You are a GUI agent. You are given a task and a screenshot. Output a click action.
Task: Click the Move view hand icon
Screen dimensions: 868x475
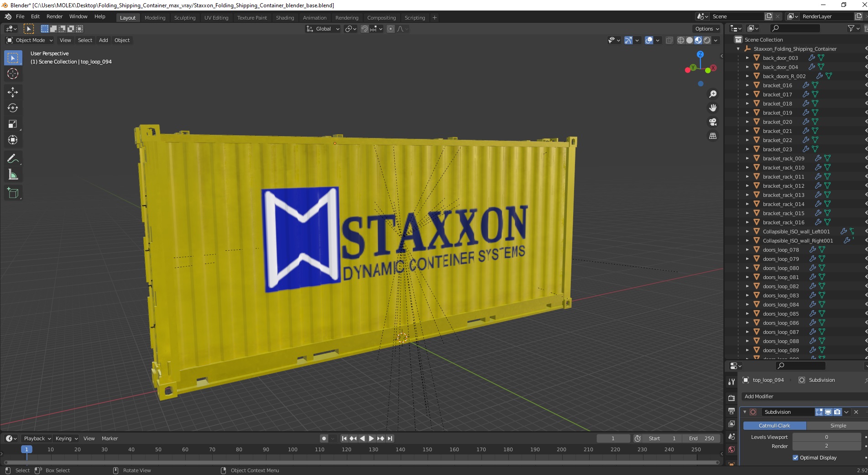tap(713, 108)
